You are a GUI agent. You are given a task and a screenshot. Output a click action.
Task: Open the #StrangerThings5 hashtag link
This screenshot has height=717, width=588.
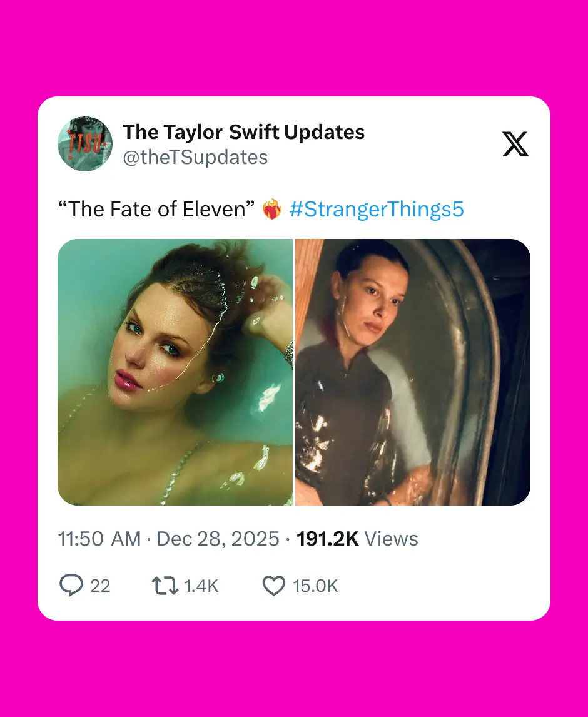[376, 209]
